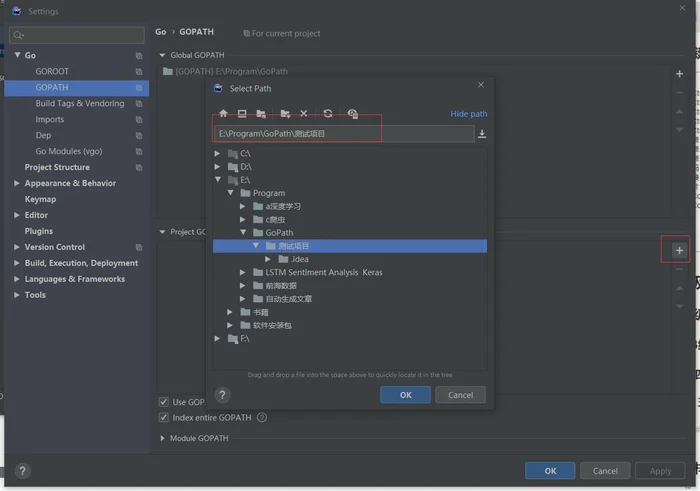Toggle the Use GOPATH checkbox
Image resolution: width=700 pixels, height=491 pixels.
(x=164, y=402)
